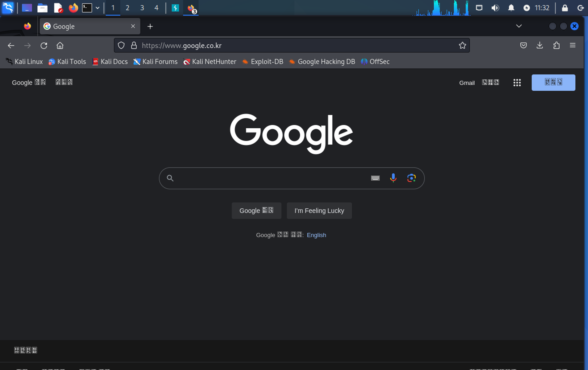Select the Google browser tab

(x=90, y=26)
